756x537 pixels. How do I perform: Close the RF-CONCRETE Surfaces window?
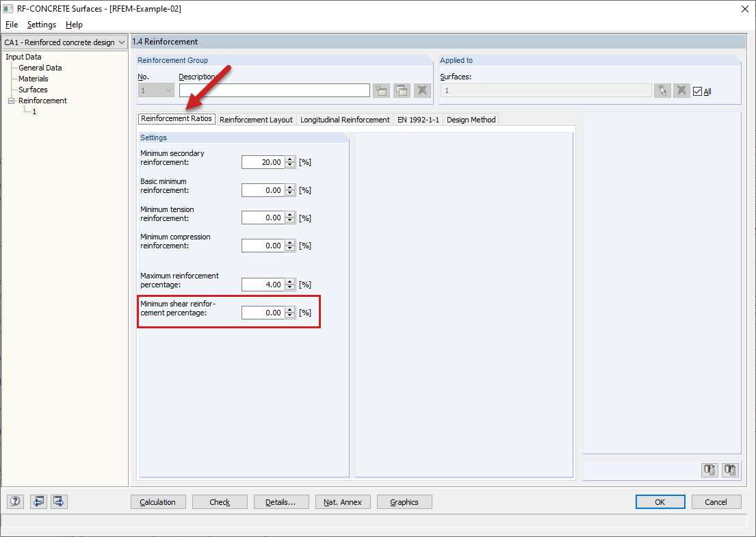(x=744, y=9)
